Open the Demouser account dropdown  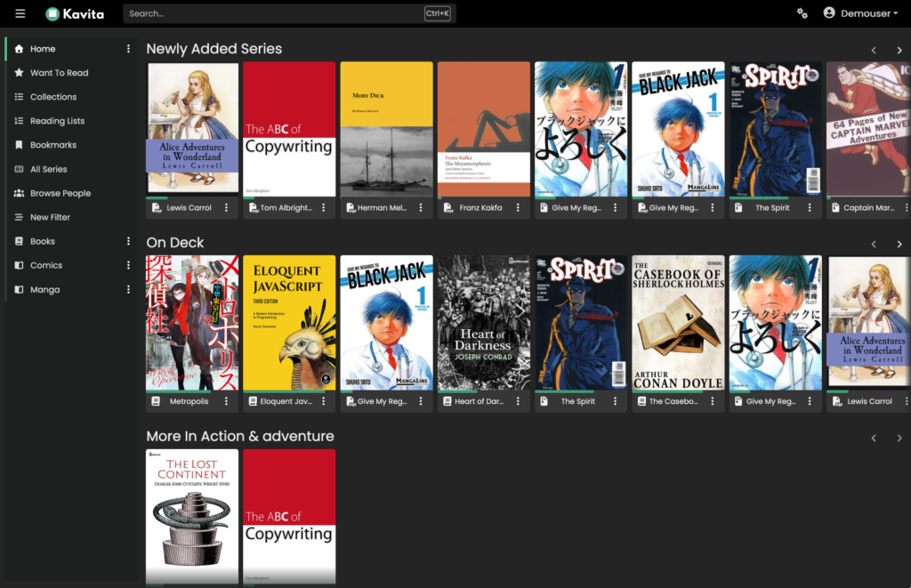(859, 13)
